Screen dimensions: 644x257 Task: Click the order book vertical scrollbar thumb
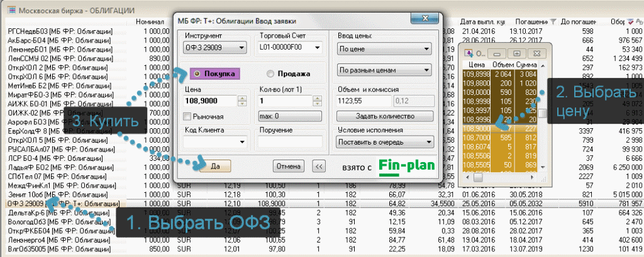(x=542, y=113)
